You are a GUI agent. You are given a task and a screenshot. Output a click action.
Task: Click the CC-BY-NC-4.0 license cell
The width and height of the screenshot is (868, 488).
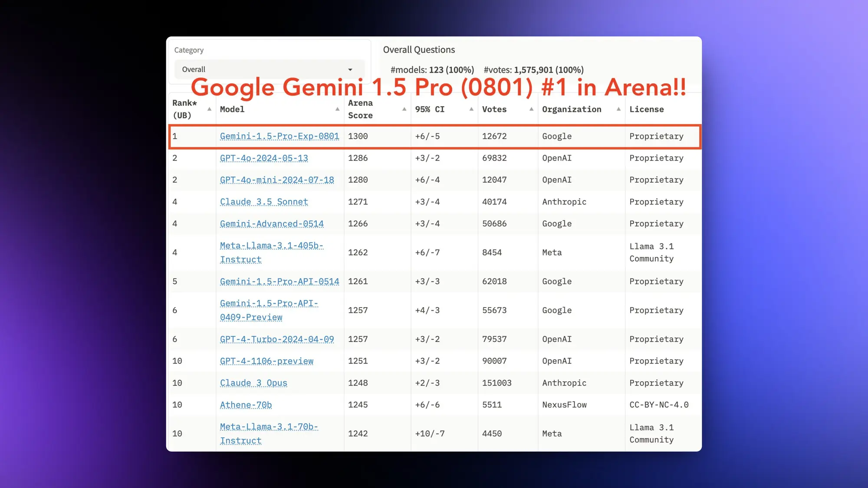click(659, 405)
